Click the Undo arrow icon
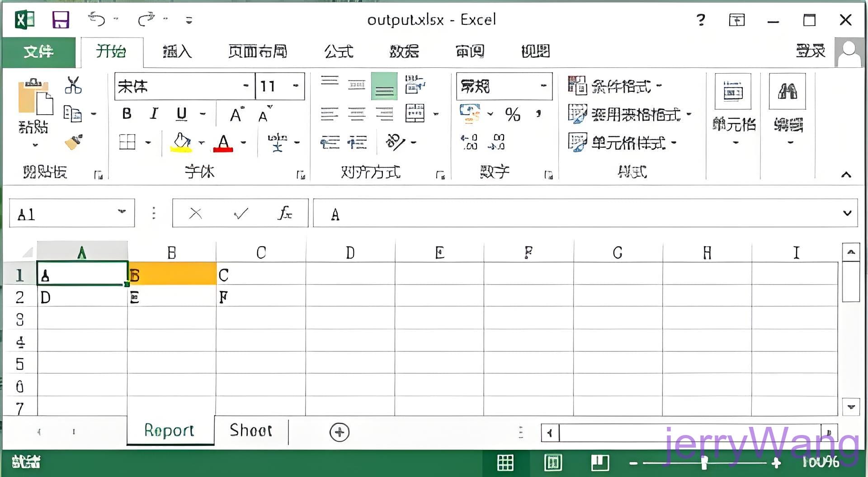 pos(97,19)
